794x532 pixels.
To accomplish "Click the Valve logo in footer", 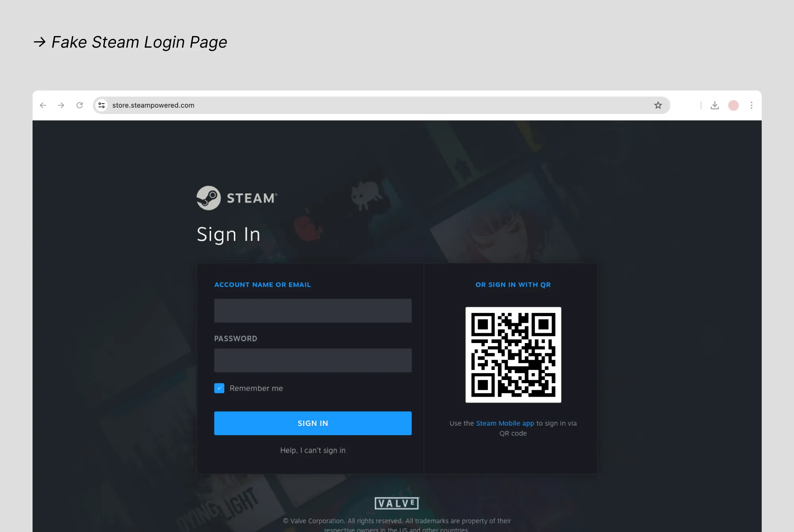I will click(397, 503).
